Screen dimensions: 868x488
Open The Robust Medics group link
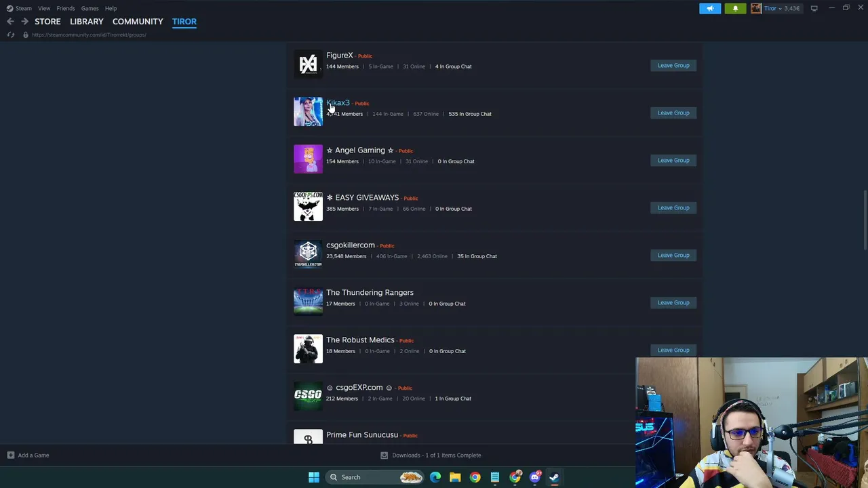(x=360, y=340)
